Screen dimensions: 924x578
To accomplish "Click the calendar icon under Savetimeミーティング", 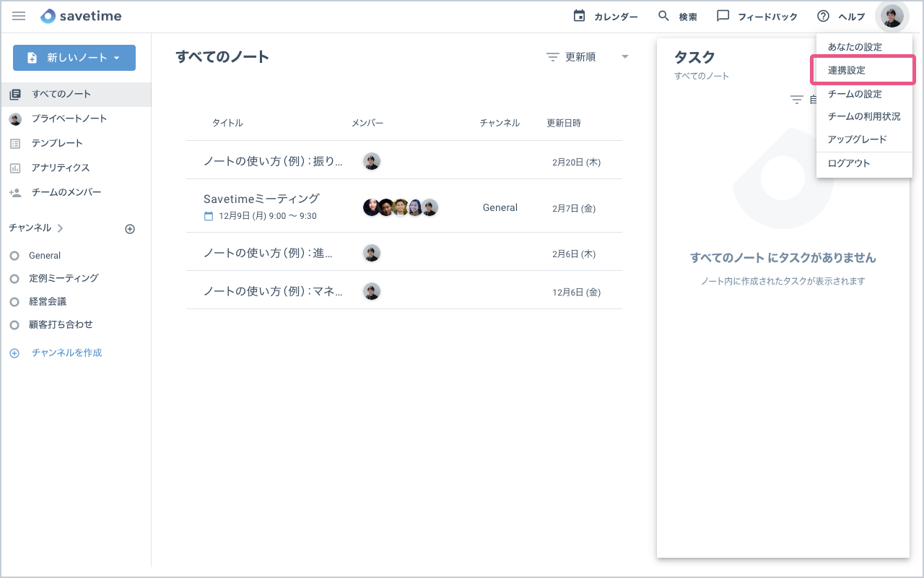I will click(209, 216).
